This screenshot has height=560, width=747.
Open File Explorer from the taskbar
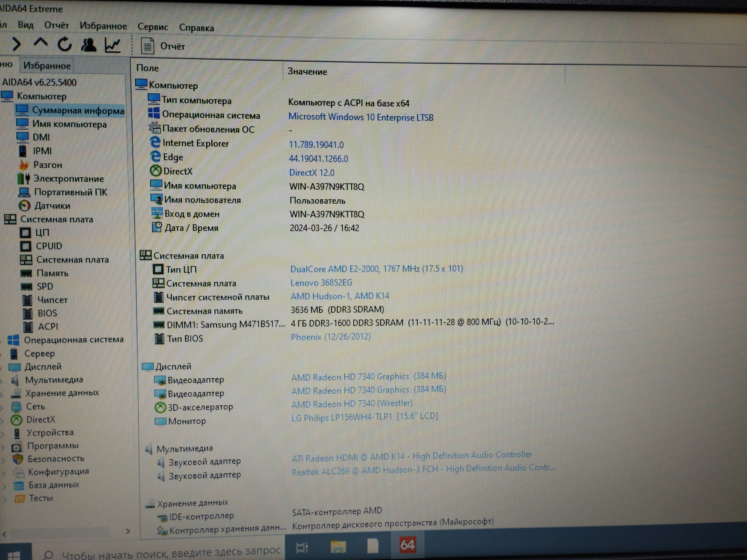point(338,547)
